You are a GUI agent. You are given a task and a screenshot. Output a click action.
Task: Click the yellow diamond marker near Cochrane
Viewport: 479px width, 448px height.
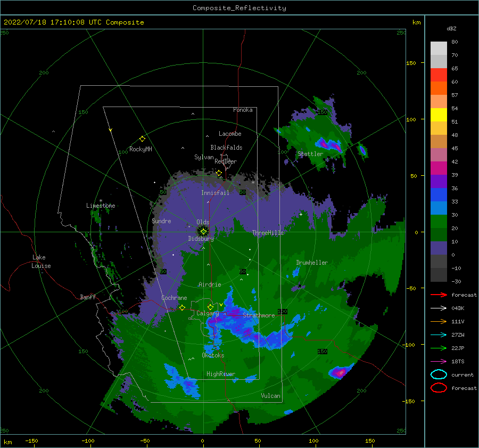point(183,307)
